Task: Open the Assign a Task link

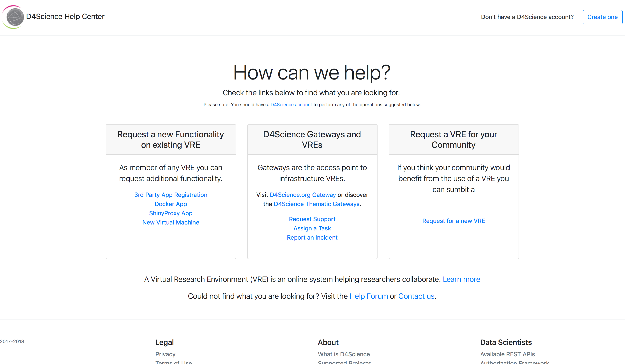Action: tap(312, 228)
